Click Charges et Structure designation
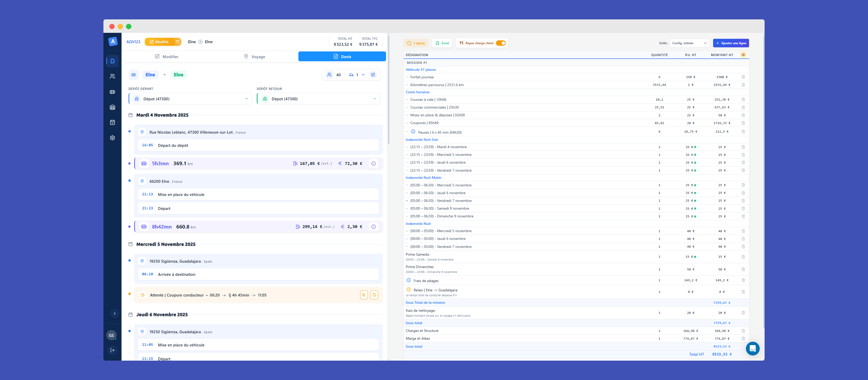This screenshot has width=868, height=380. (422, 331)
